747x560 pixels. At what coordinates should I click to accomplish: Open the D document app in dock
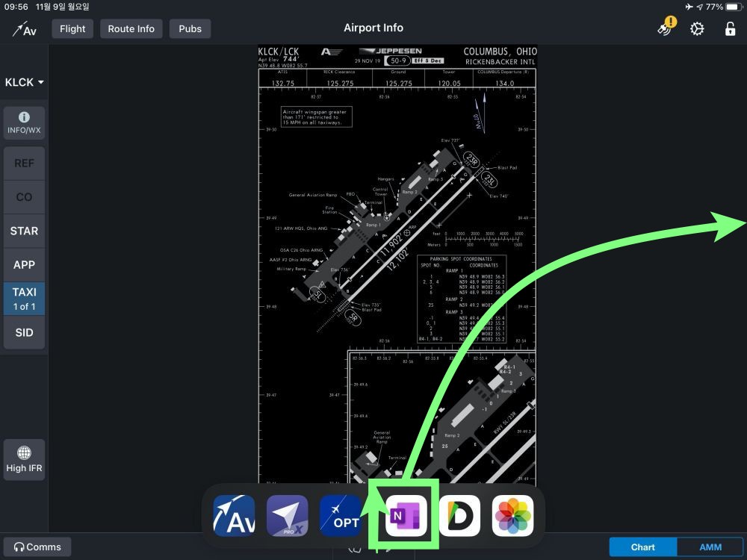pyautogui.click(x=459, y=516)
